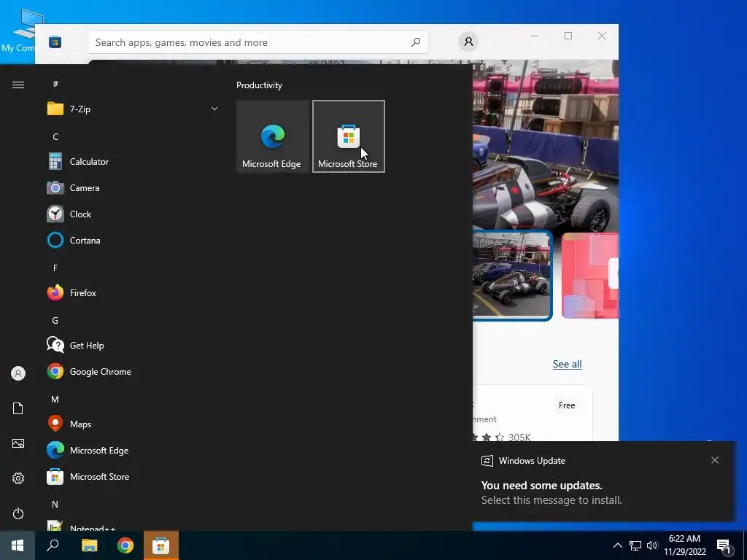747x560 pixels.
Task: Click the See all link in Store
Action: tap(567, 365)
